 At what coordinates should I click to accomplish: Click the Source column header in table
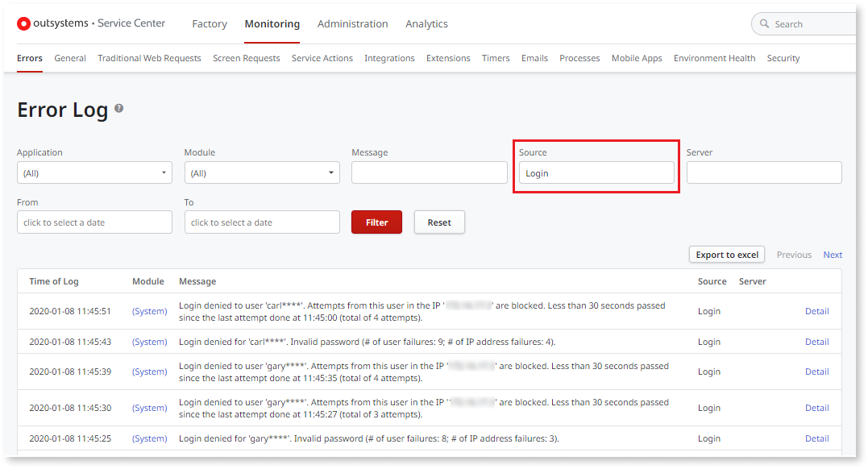point(712,281)
